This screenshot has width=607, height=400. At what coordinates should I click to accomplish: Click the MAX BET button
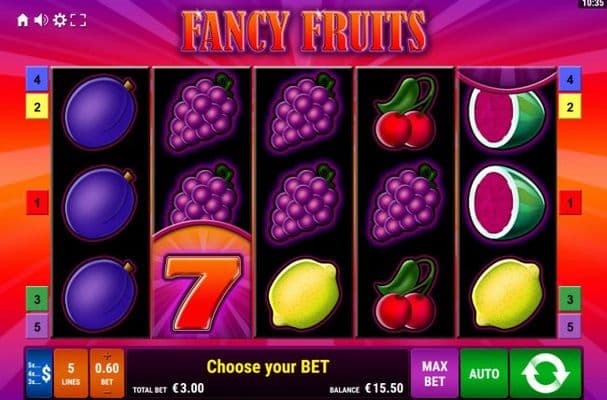(x=434, y=373)
